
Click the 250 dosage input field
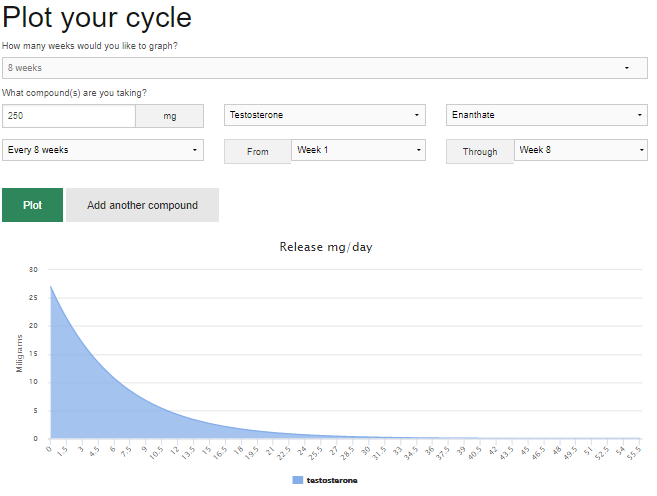[x=69, y=116]
